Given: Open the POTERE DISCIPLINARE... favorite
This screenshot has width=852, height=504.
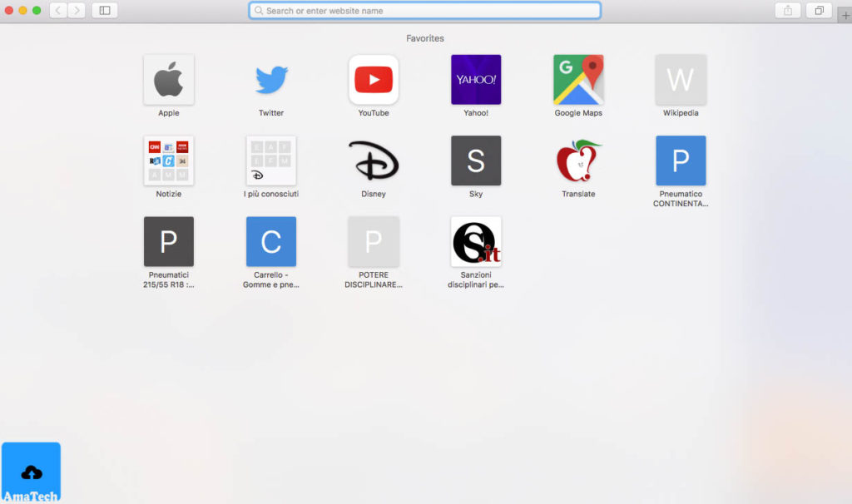Looking at the screenshot, I should 374,241.
